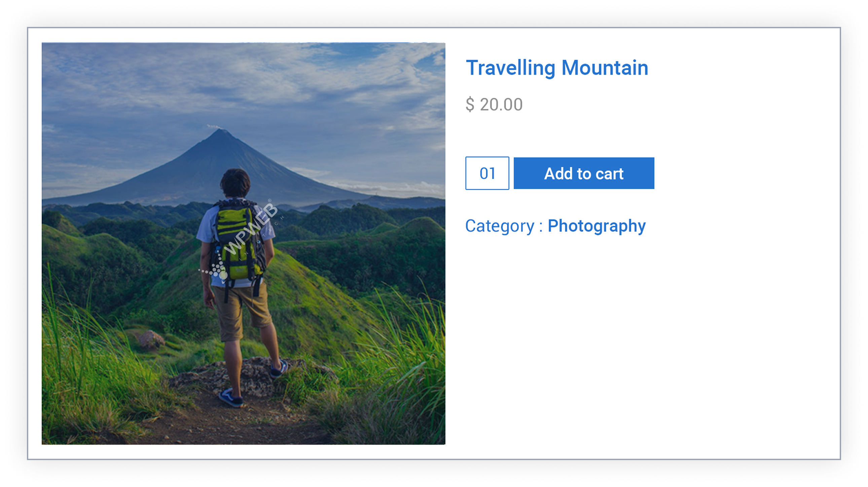
Task: Open the Travelling Mountain product title
Action: (557, 68)
